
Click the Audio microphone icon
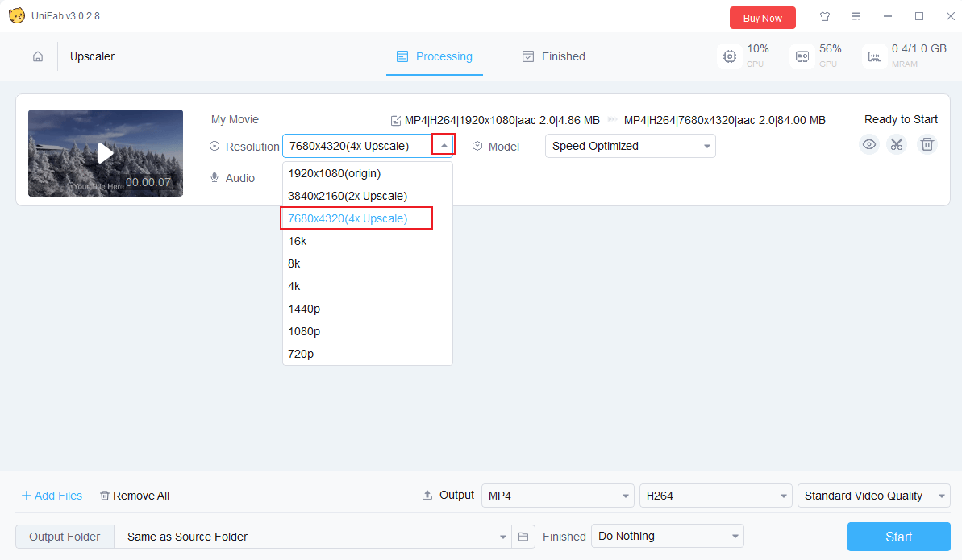coord(214,177)
